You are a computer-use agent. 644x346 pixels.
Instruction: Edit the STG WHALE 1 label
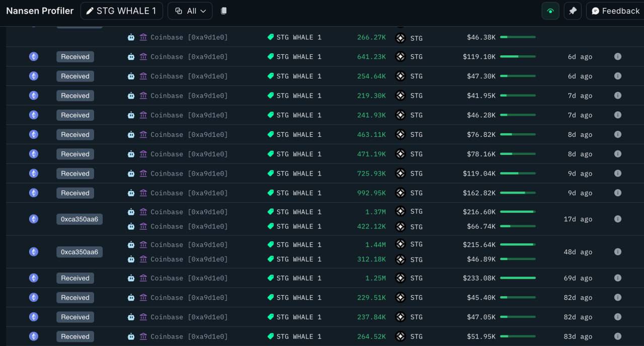[x=121, y=11]
